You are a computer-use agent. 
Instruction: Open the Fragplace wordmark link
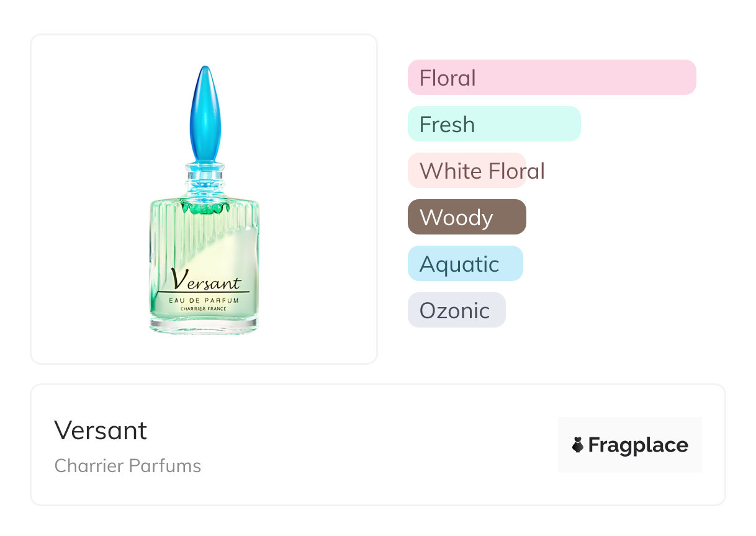pos(638,445)
